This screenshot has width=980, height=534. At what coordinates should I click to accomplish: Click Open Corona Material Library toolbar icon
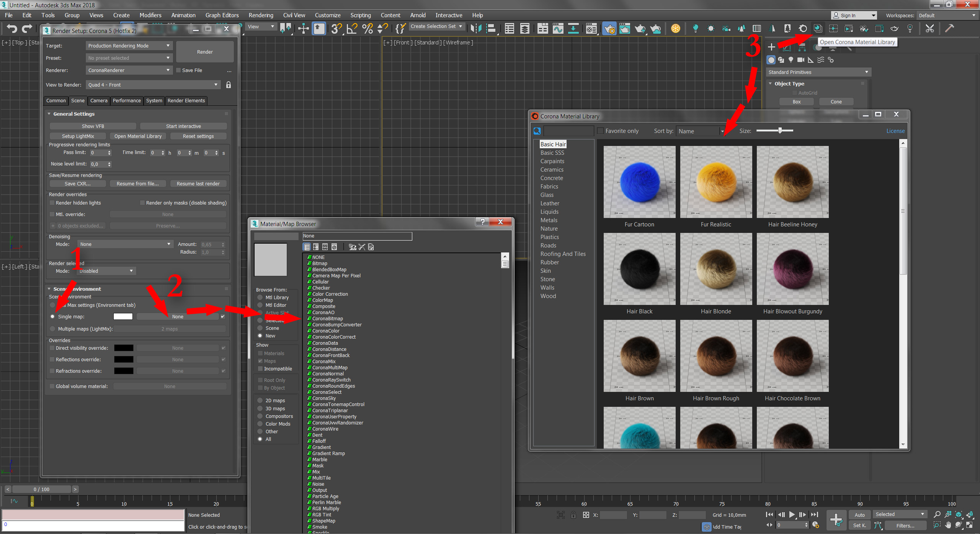coord(818,28)
